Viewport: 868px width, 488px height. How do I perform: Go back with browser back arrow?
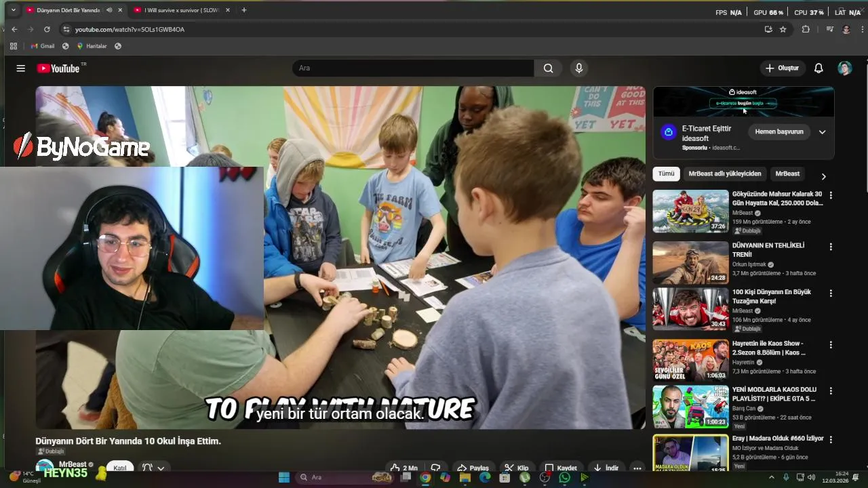point(14,29)
